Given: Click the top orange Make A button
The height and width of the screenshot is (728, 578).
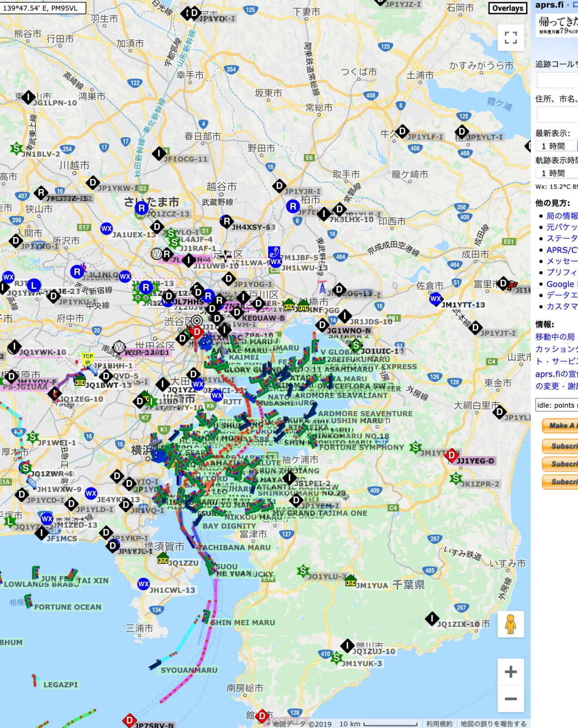Looking at the screenshot, I should pos(560,425).
